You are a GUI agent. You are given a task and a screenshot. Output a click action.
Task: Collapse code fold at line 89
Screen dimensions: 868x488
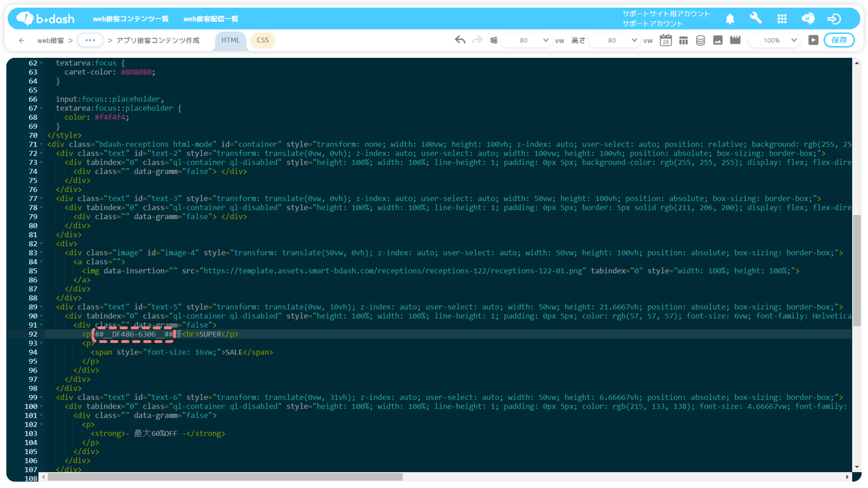pyautogui.click(x=41, y=307)
